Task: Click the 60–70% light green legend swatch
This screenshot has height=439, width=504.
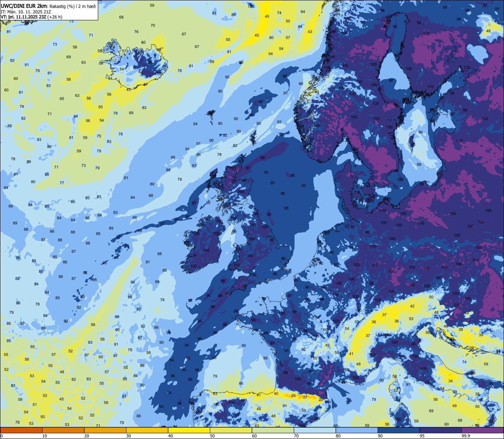Action: pos(273,430)
